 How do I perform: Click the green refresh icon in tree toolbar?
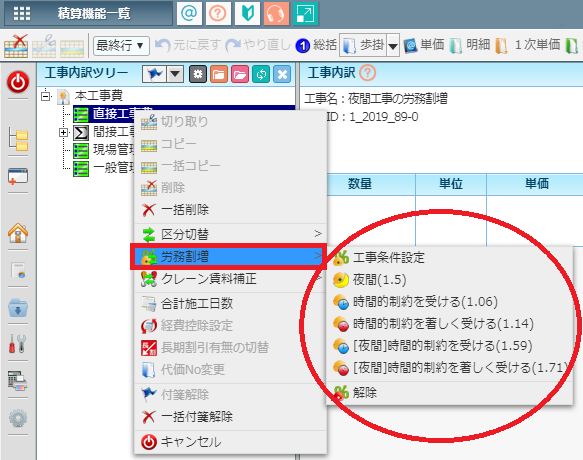[261, 74]
